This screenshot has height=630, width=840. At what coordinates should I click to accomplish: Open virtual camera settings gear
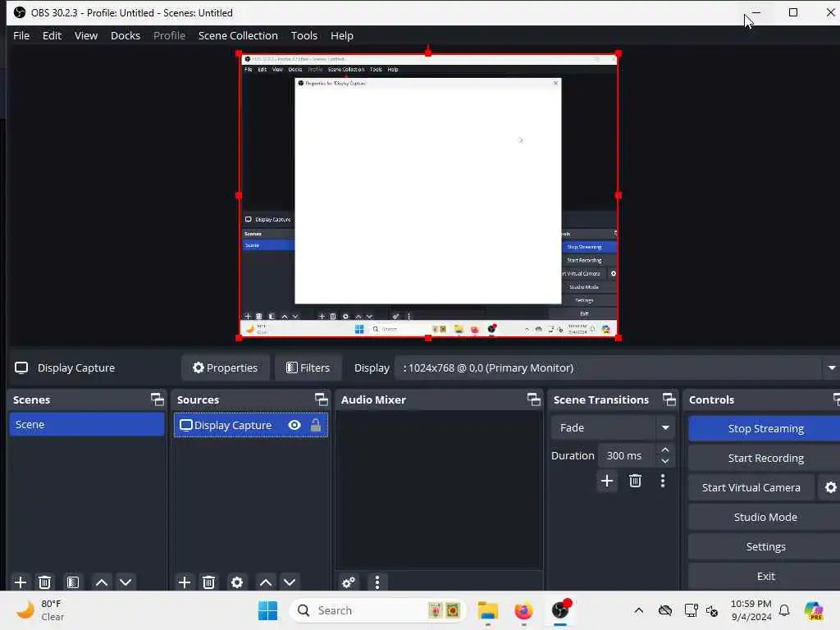(x=830, y=487)
